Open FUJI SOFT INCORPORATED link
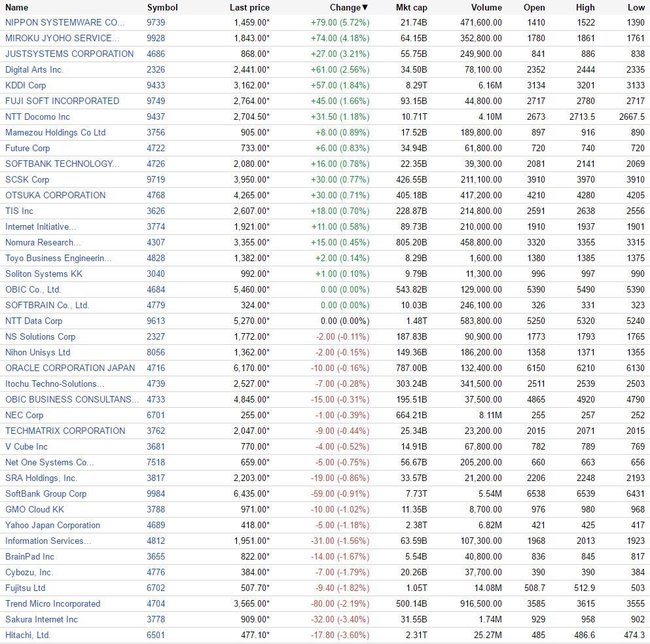Viewport: 650px width, 644px height. point(62,101)
